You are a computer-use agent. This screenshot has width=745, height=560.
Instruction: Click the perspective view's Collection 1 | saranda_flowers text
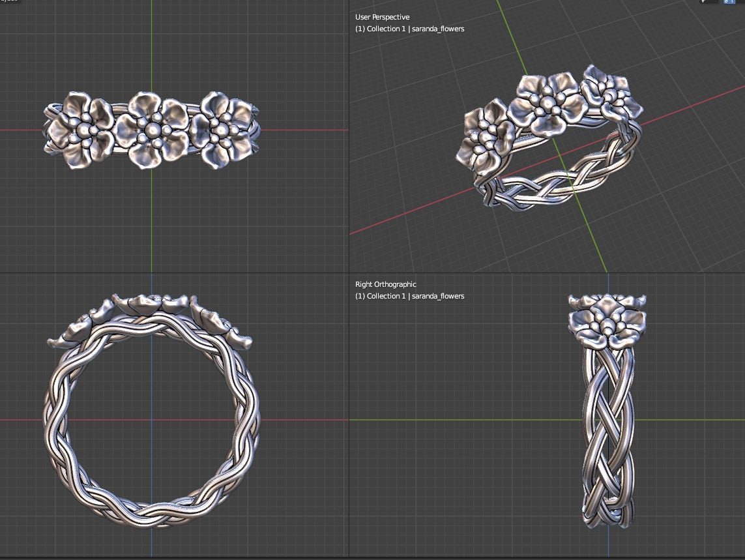409,29
